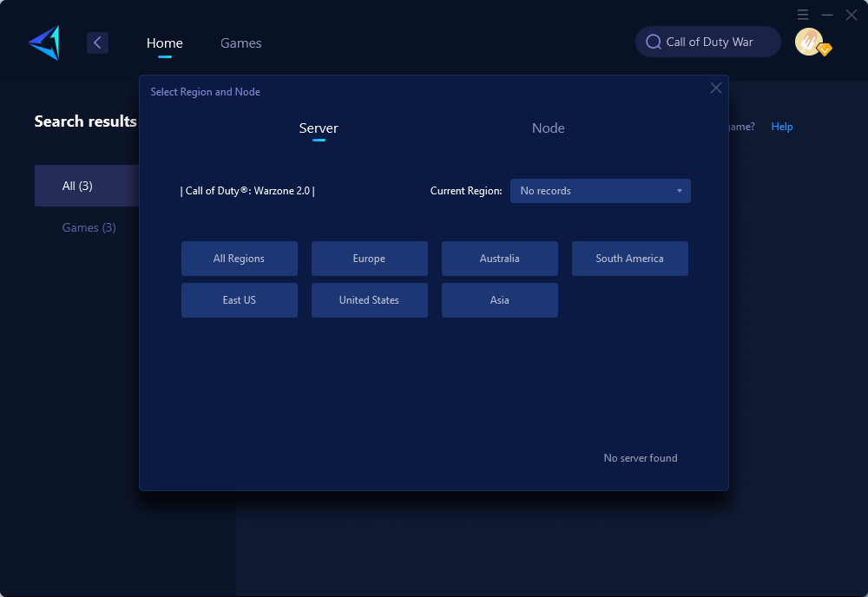The image size is (868, 597).
Task: Click the Current Region label
Action: (466, 191)
